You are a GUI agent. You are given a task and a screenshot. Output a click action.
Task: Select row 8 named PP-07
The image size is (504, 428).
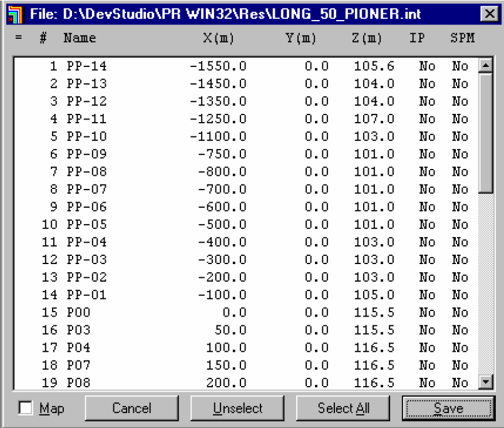click(x=246, y=189)
